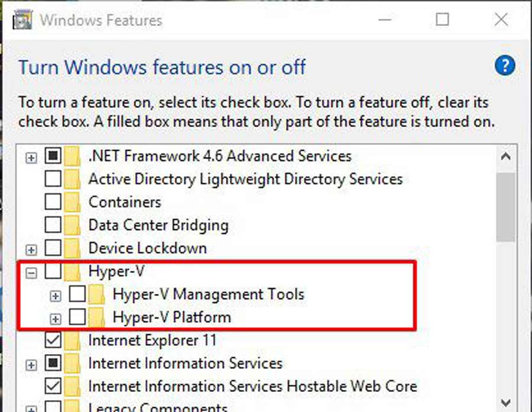This screenshot has height=412, width=532.
Task: Tick the Containers checkbox
Action: pyautogui.click(x=53, y=202)
